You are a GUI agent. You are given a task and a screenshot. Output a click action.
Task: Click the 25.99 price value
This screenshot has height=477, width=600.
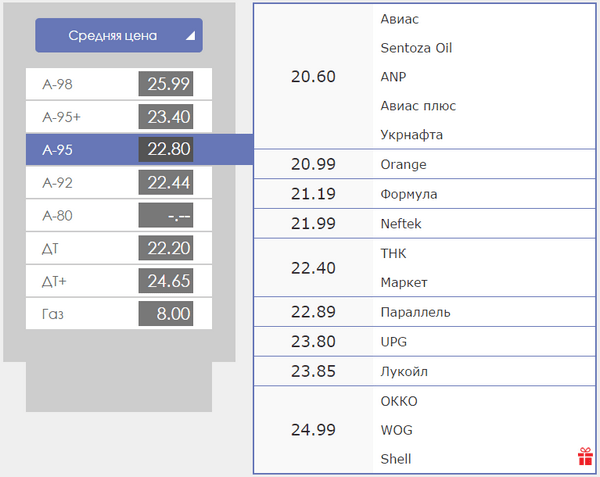(x=166, y=84)
